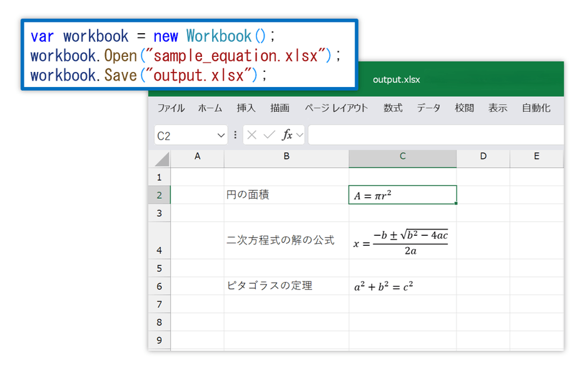Switch to the ホーム ribbon tab
588x374 pixels.
(x=210, y=108)
